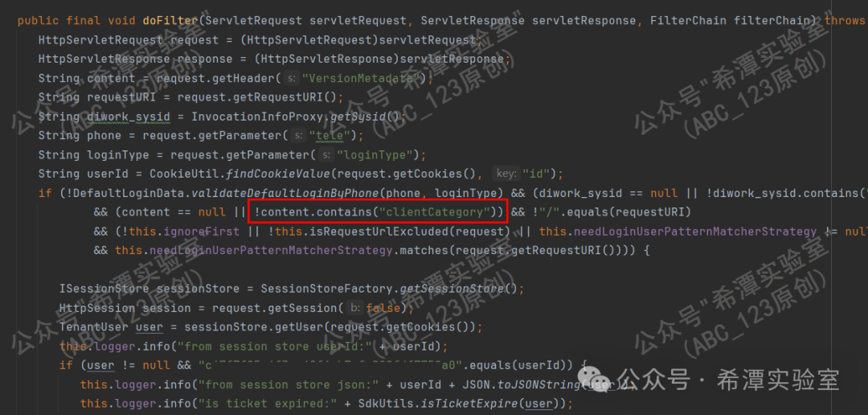Click the "VersionMetadata" string literal

pos(363,78)
